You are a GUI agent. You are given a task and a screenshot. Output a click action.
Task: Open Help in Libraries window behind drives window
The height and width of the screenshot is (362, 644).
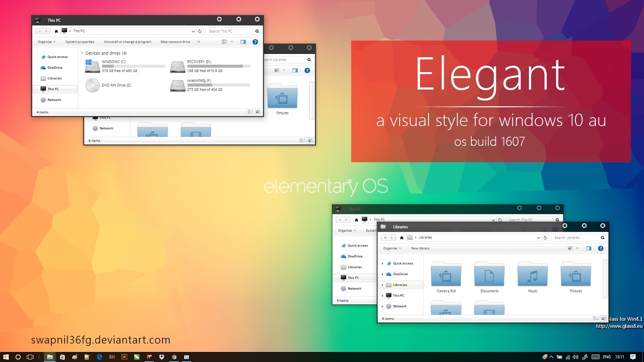pos(307,70)
